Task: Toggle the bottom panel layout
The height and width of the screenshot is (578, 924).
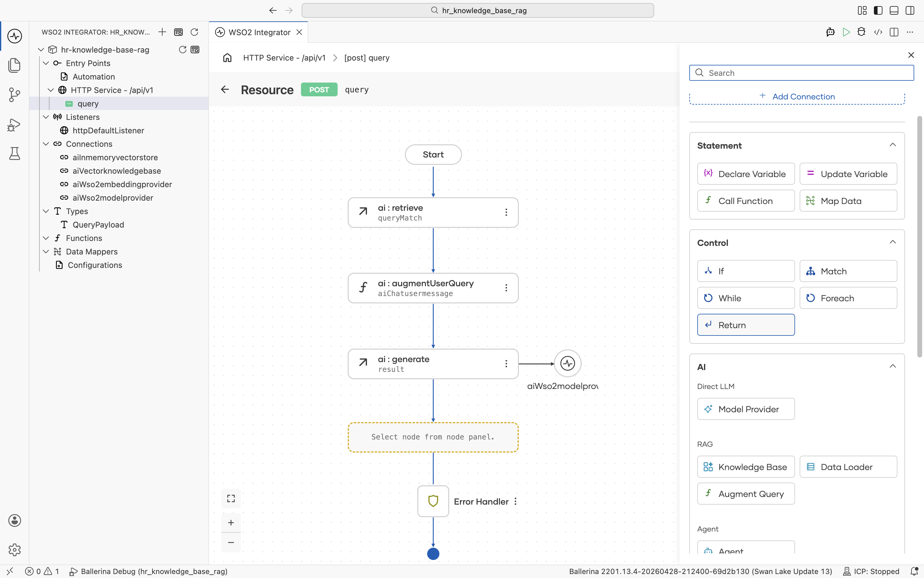Action: 894,10
